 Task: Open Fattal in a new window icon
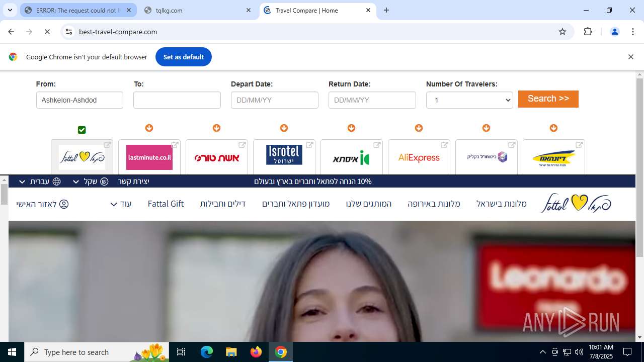(x=107, y=145)
